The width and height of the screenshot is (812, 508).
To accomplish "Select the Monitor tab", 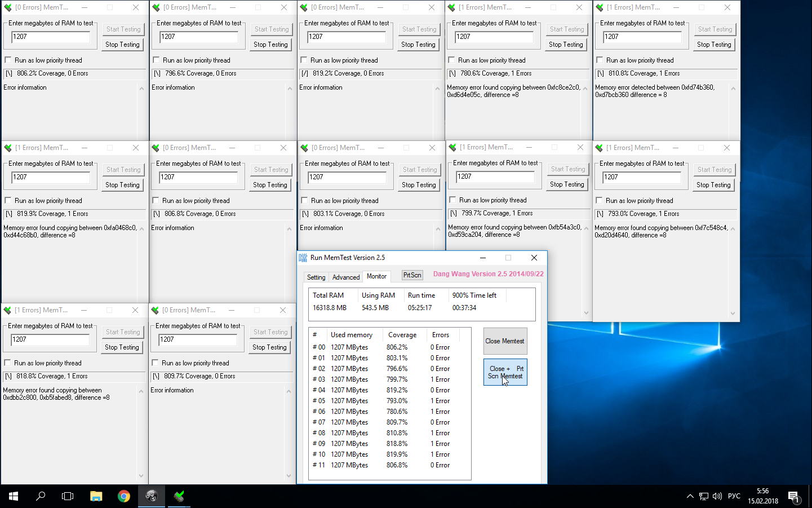I will tap(376, 276).
